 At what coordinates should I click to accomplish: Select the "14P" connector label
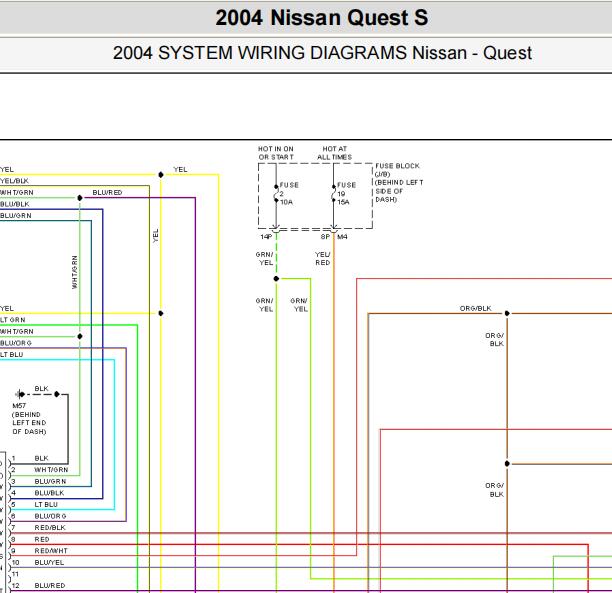[266, 237]
